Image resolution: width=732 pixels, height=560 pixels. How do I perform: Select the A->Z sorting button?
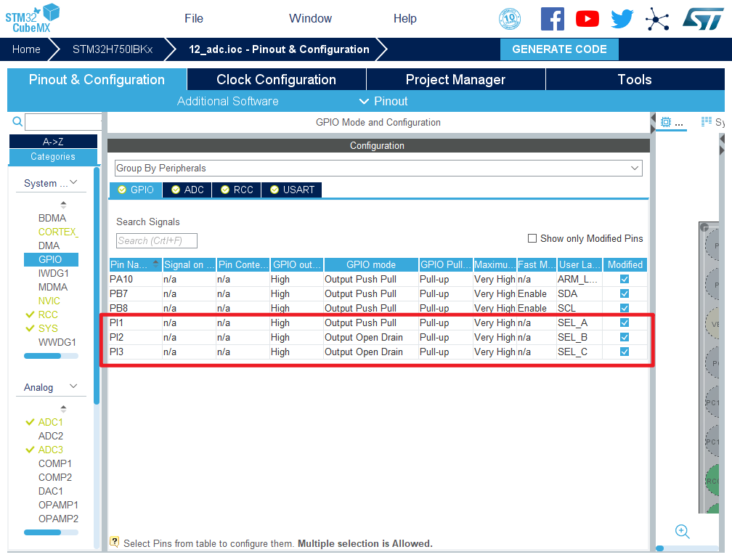point(53,142)
